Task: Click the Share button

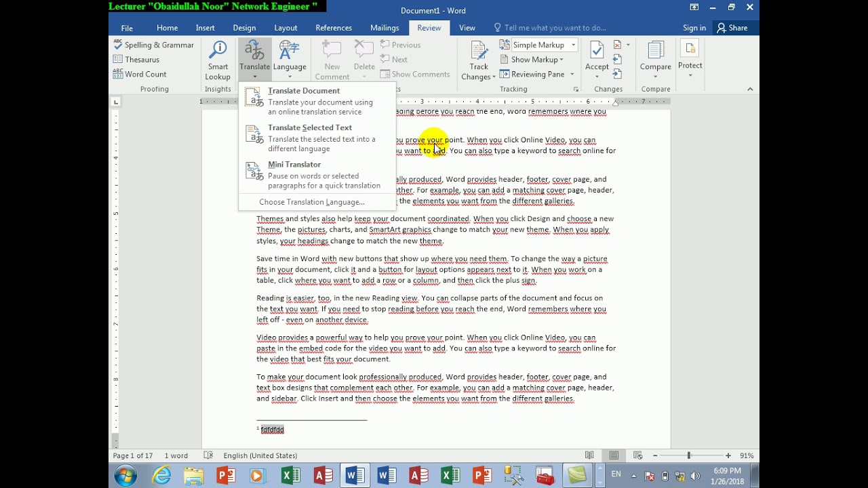Action: point(732,28)
